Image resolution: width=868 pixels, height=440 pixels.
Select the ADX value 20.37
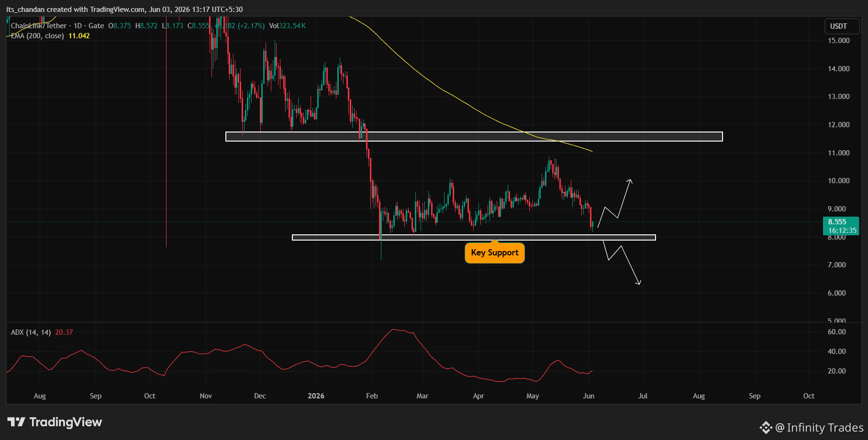pos(64,332)
